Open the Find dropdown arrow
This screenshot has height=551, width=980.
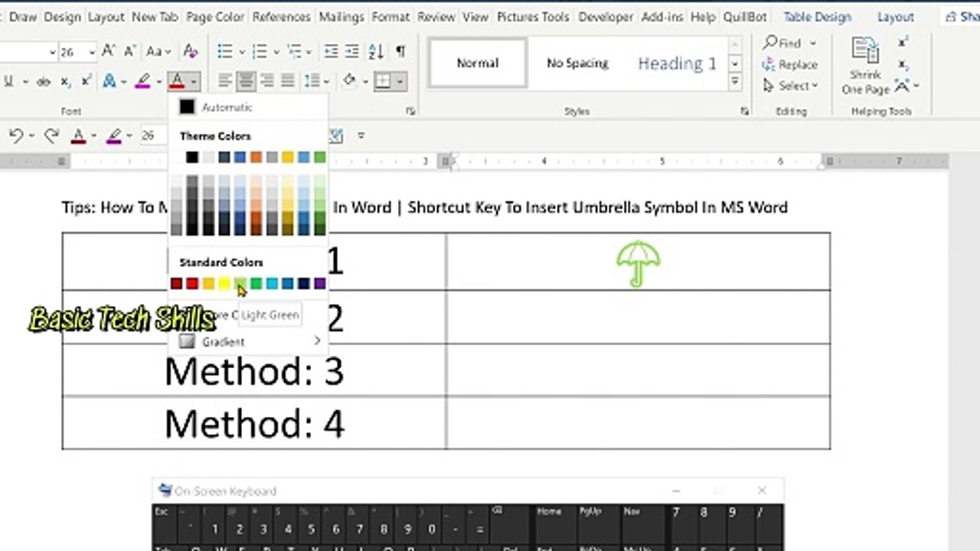[812, 44]
